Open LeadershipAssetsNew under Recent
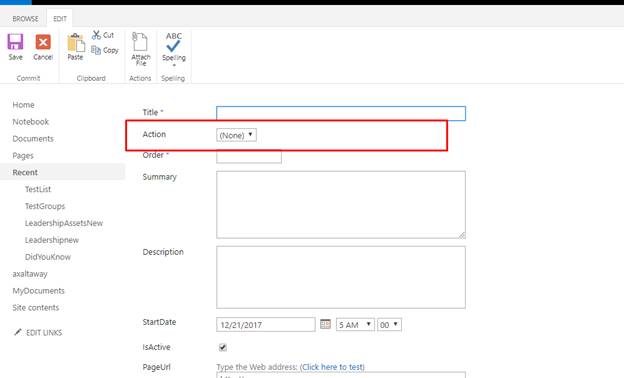The width and height of the screenshot is (624, 378). (64, 223)
